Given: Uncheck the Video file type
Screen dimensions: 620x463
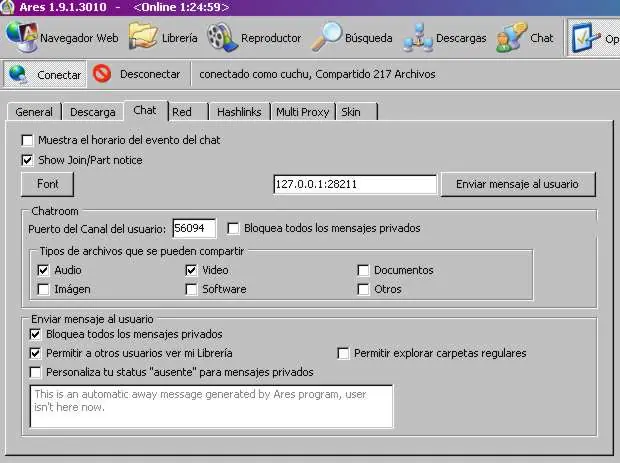Looking at the screenshot, I should coord(191,270).
